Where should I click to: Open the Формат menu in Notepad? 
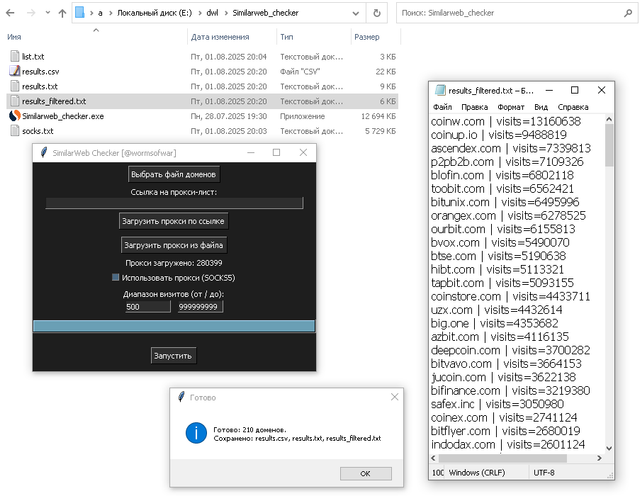(510, 107)
